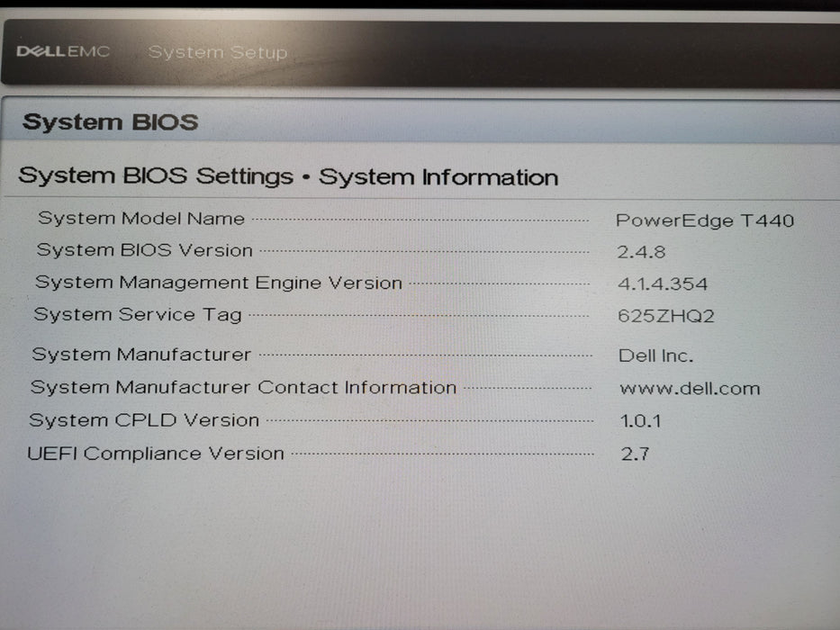The height and width of the screenshot is (630, 840).
Task: Select the Dell Inc. value
Action: 655,355
